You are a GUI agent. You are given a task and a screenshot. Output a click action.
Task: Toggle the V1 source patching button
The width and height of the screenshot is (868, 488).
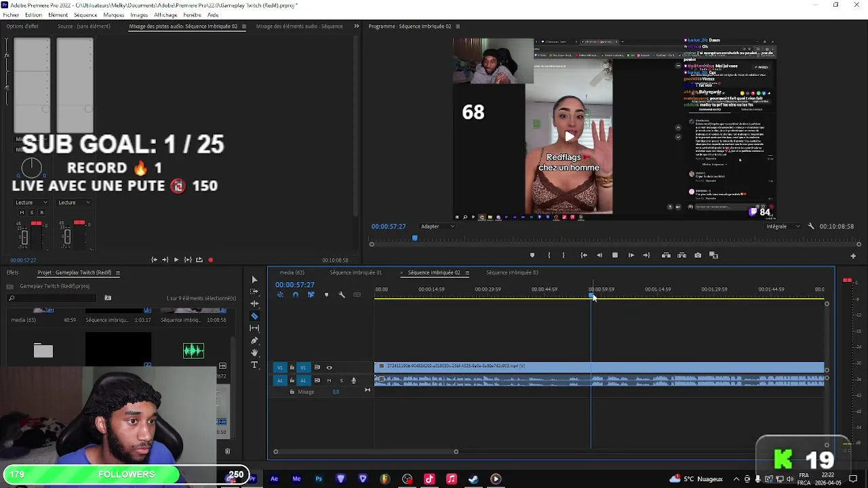coord(279,367)
